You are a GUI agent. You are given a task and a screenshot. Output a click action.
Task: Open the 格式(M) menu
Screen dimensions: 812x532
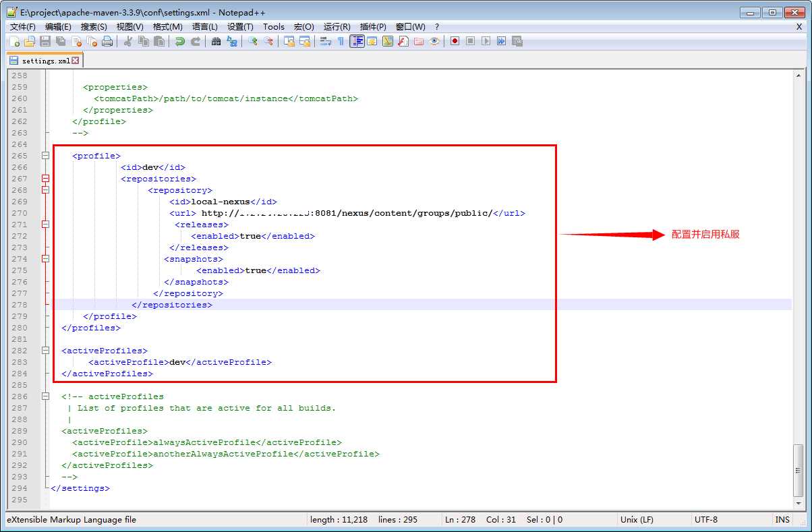168,26
